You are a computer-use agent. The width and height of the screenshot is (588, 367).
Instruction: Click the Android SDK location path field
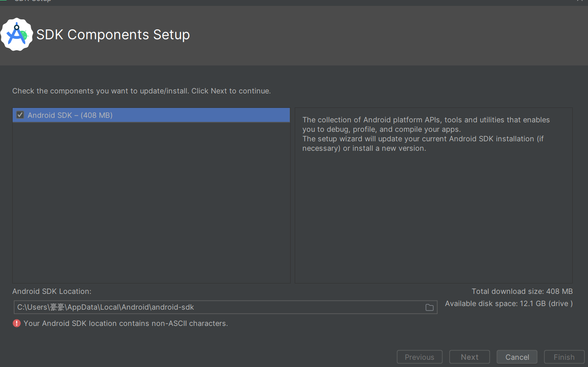point(217,307)
